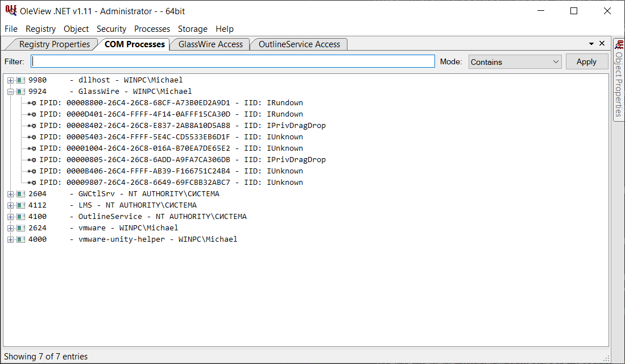Screen dimensions: 625x364
Task: Click interface icon of IPID 00008800 IRundown
Action: [32, 104]
